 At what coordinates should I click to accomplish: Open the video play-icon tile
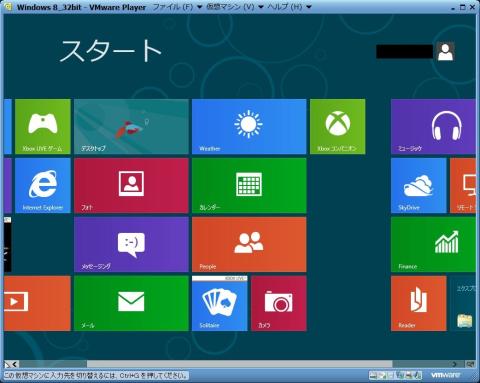(x=37, y=303)
